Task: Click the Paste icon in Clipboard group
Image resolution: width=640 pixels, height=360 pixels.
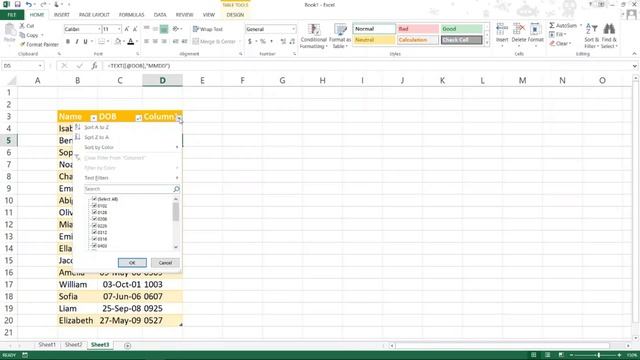Action: pos(9,31)
